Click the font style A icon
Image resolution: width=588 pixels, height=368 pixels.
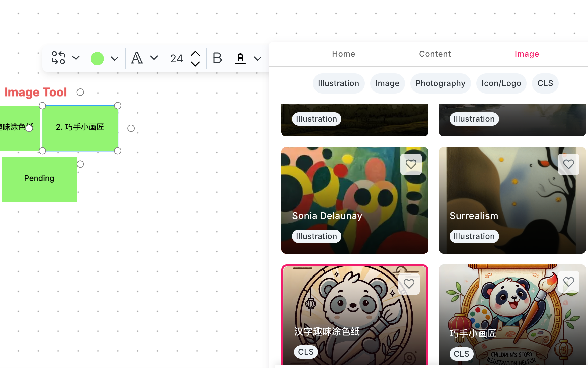pyautogui.click(x=137, y=58)
